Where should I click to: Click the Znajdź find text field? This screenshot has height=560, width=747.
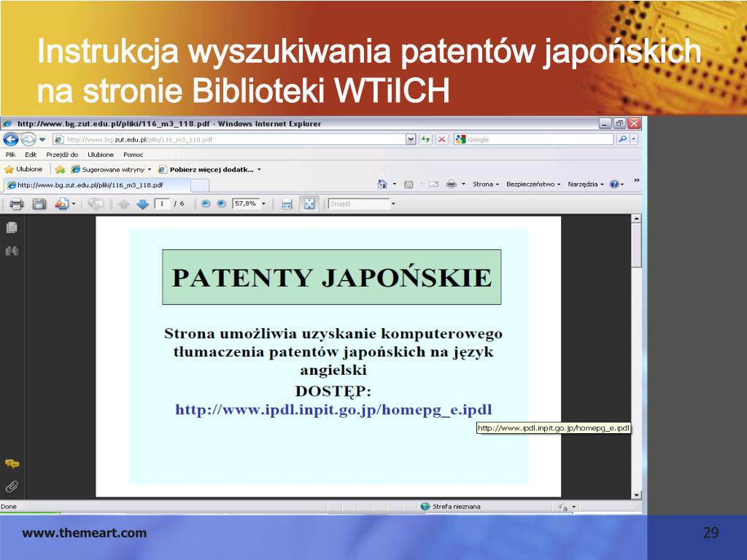pos(359,204)
